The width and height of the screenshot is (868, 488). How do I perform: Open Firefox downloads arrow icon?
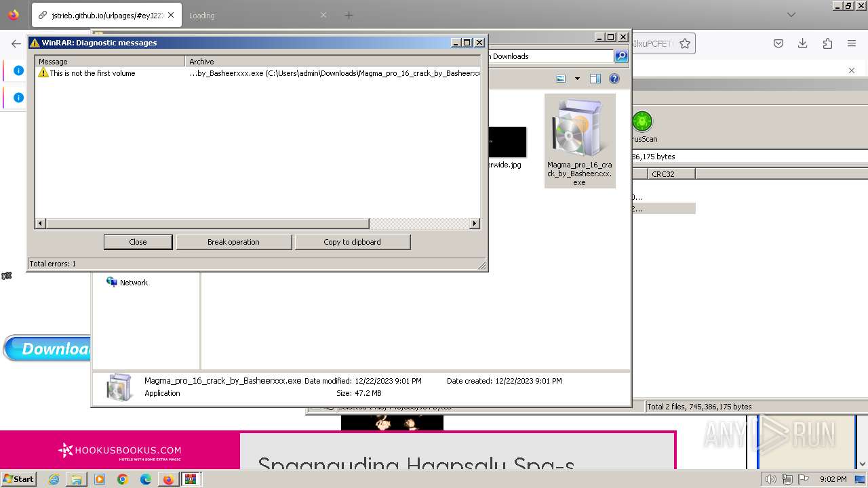803,43
